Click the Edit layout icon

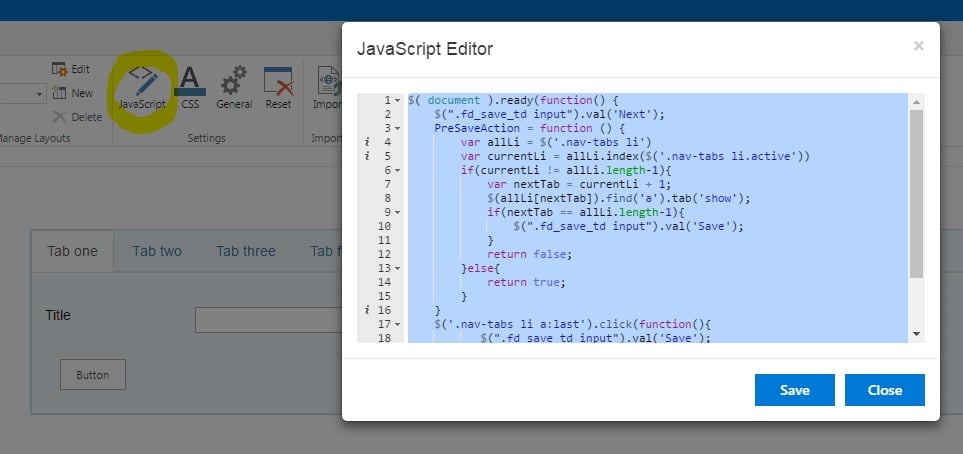click(71, 69)
